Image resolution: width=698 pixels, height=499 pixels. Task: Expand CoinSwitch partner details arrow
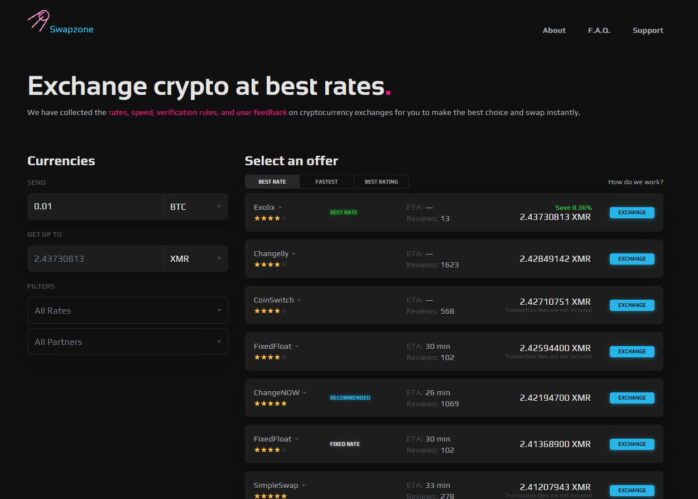[x=298, y=300]
